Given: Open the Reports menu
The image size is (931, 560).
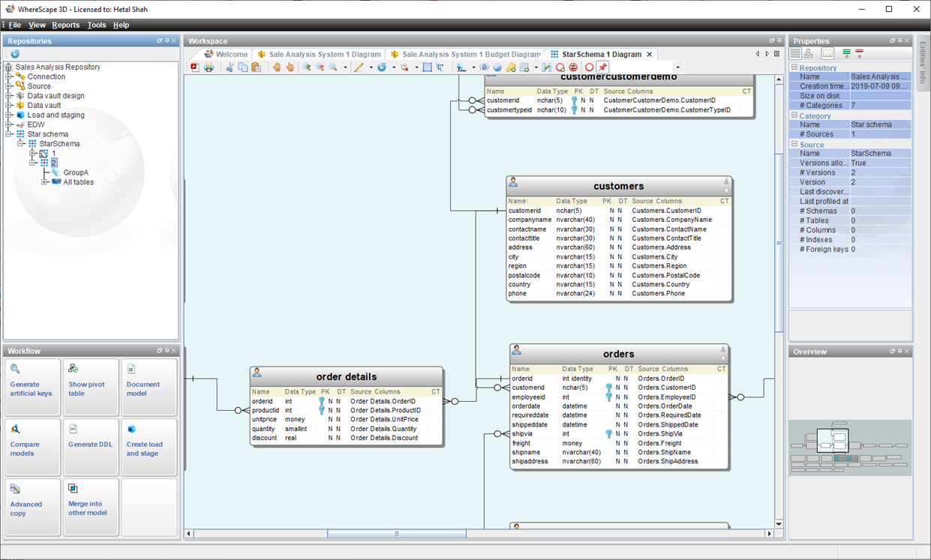Looking at the screenshot, I should (x=65, y=25).
